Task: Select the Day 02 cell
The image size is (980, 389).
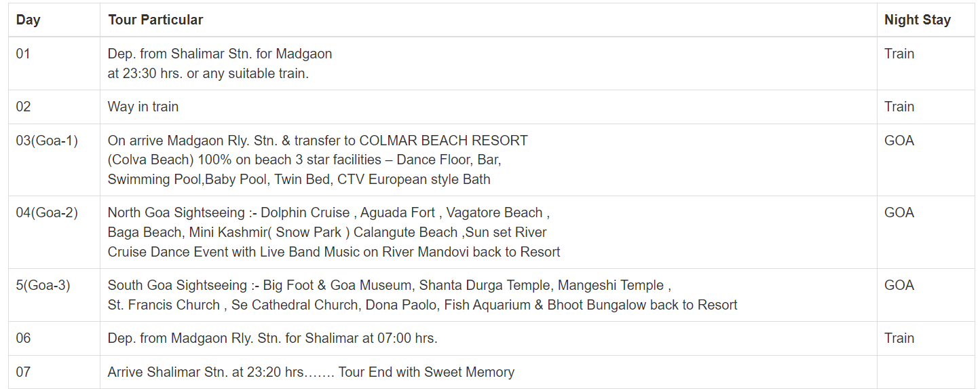Action: click(54, 107)
